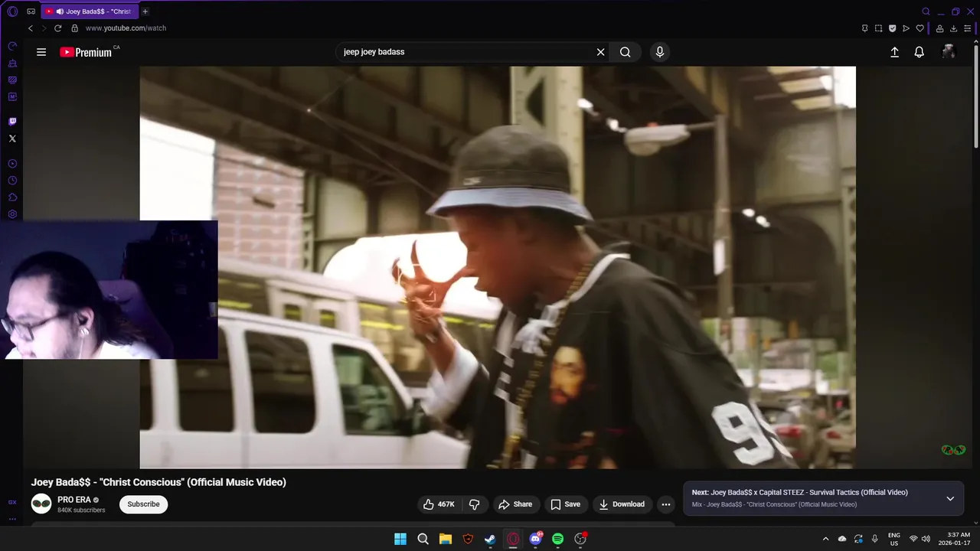Open Easy Setup sliders icon

pyautogui.click(x=967, y=28)
